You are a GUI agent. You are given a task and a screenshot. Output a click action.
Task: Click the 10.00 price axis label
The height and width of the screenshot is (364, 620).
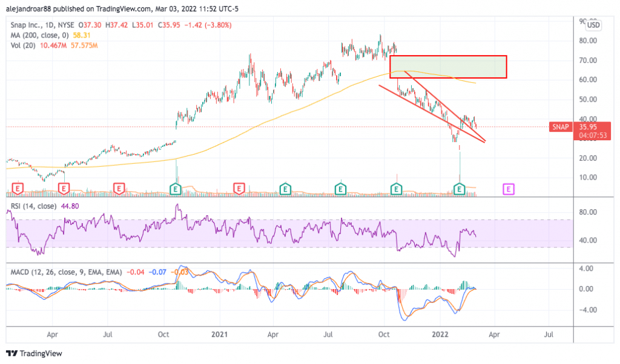pos(588,177)
